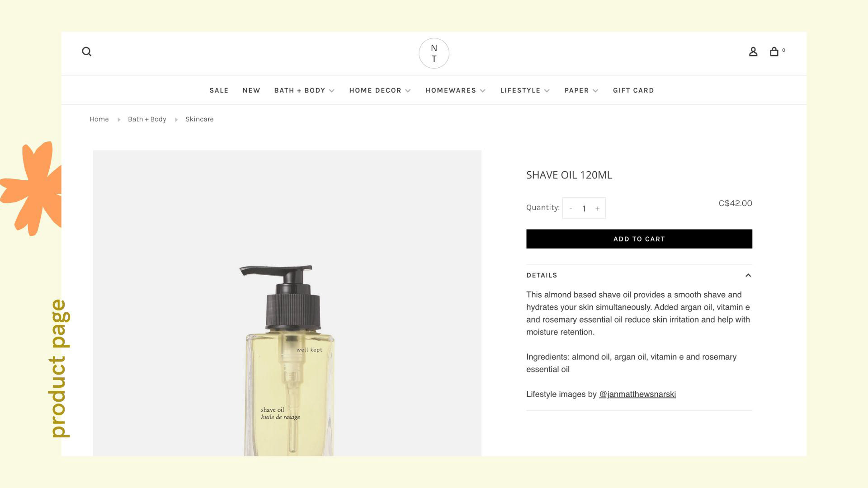Open the Sale menu item
Image resolution: width=868 pixels, height=488 pixels.
tap(219, 90)
